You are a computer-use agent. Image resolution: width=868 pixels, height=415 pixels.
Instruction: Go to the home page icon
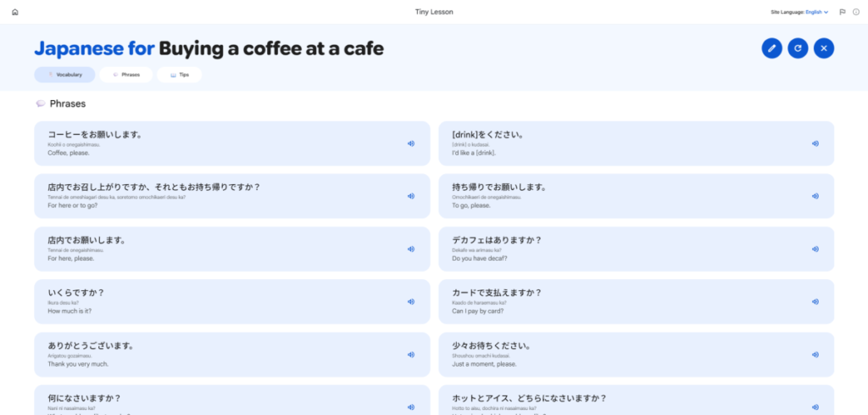(14, 12)
